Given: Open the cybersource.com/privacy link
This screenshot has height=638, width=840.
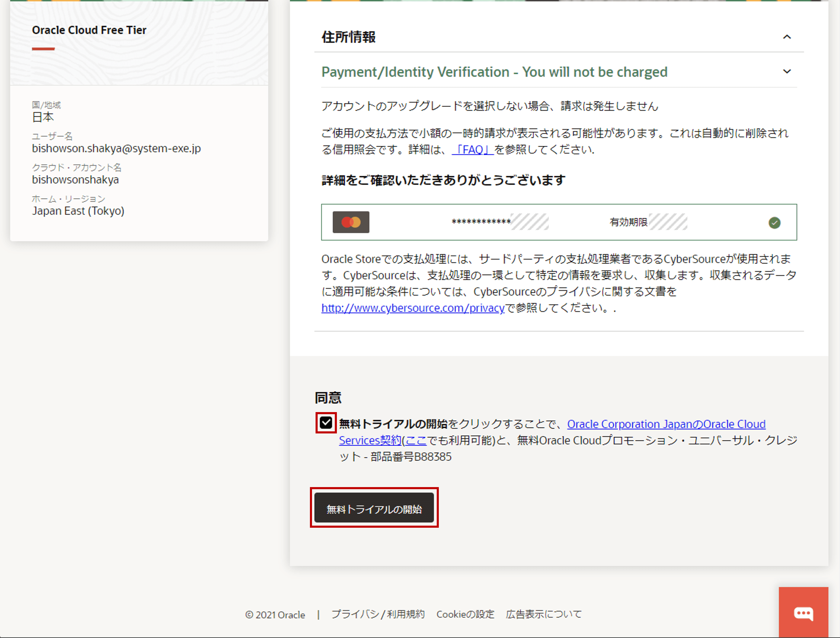Looking at the screenshot, I should click(413, 308).
